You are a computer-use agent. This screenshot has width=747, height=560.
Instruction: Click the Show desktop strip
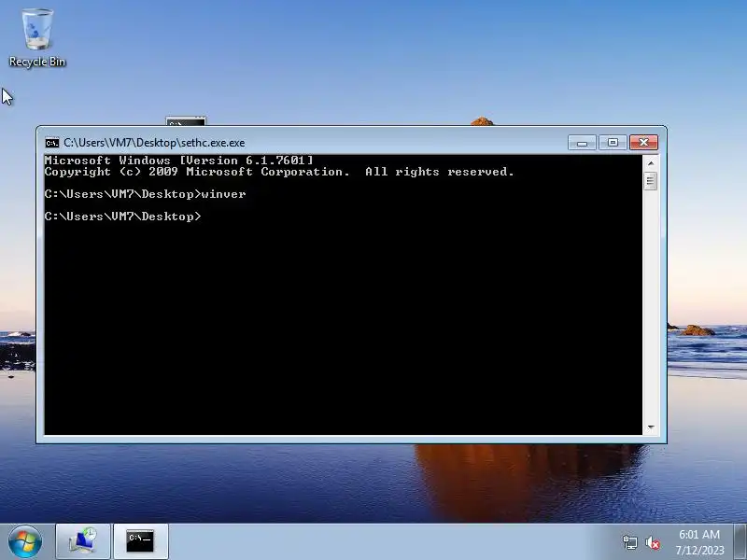[x=740, y=541]
